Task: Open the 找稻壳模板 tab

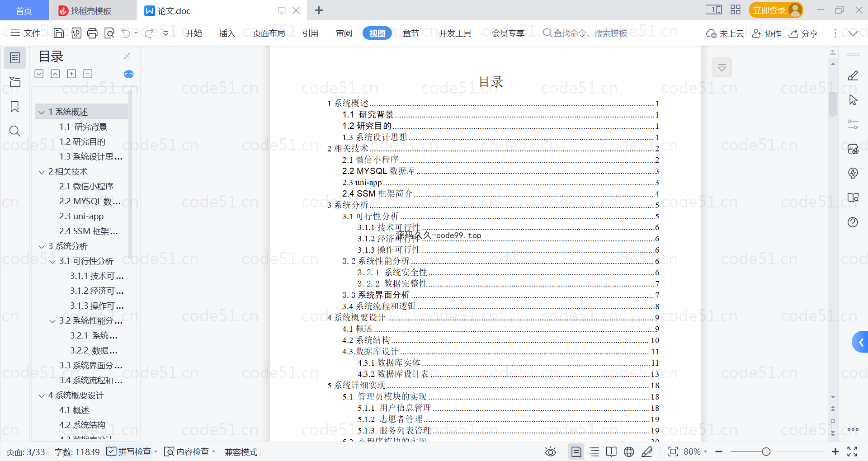Action: point(93,10)
